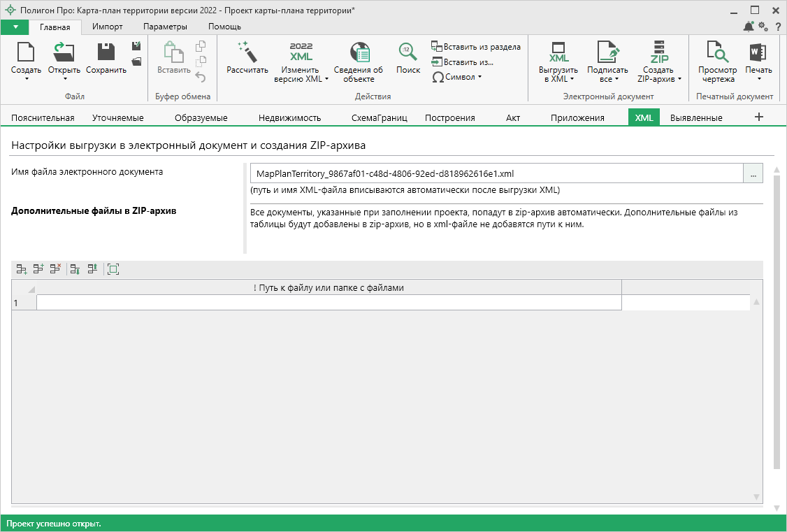This screenshot has width=787, height=532.
Task: Click Вставить из раздела button
Action: [x=476, y=47]
